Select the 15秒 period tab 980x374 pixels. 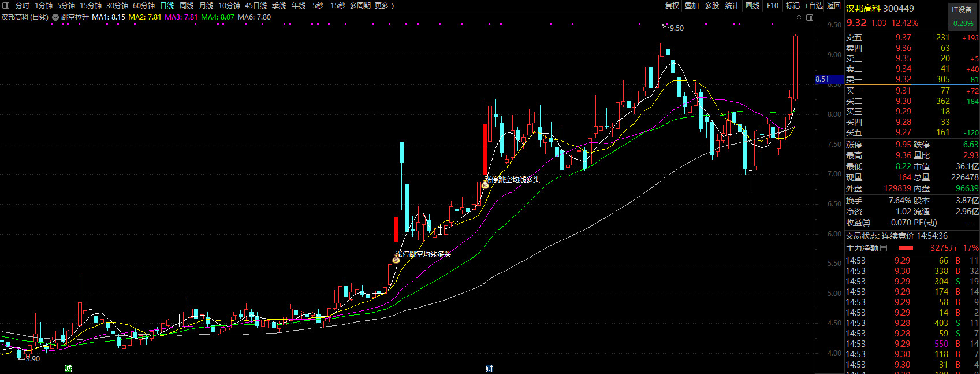338,5
